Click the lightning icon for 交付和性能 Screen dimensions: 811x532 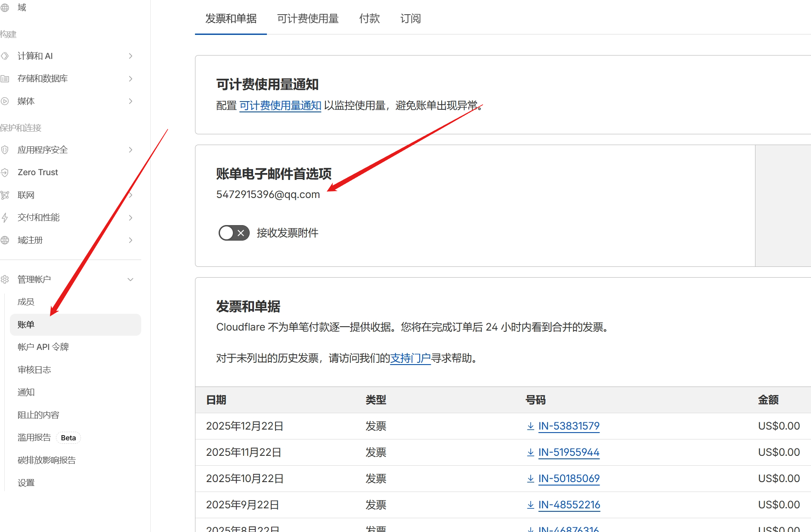(5, 218)
